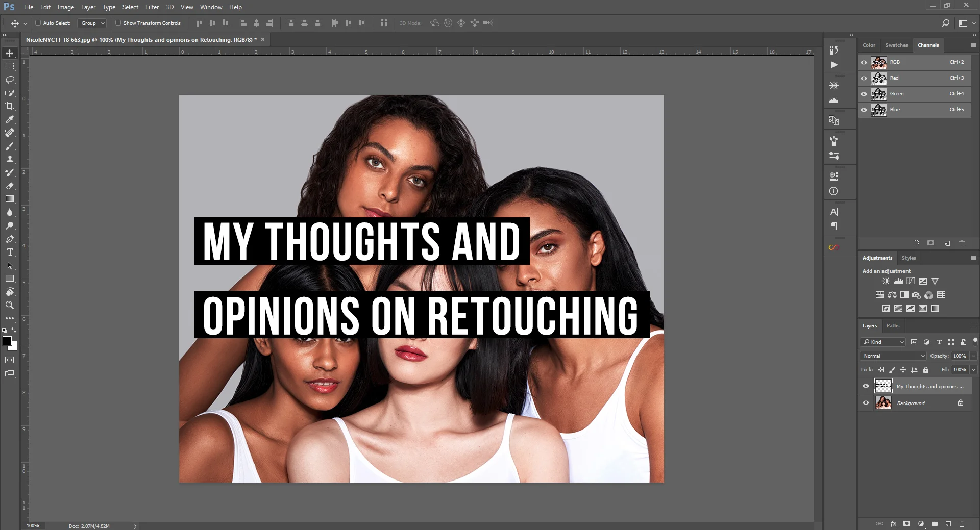980x530 pixels.
Task: Hide the Red channel visibility
Action: (x=864, y=78)
